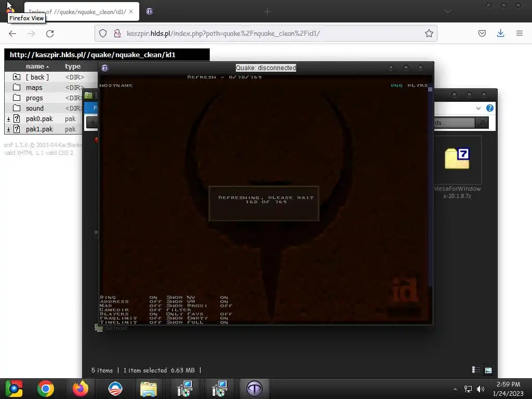This screenshot has width=532, height=399.
Task: Open Firefox from the taskbar
Action: (x=81, y=389)
